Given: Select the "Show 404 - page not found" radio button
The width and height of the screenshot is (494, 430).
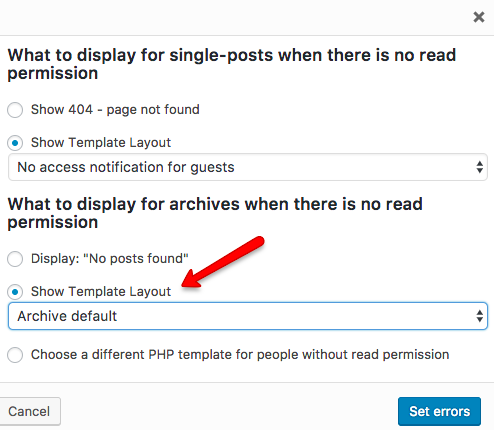Looking at the screenshot, I should point(15,110).
